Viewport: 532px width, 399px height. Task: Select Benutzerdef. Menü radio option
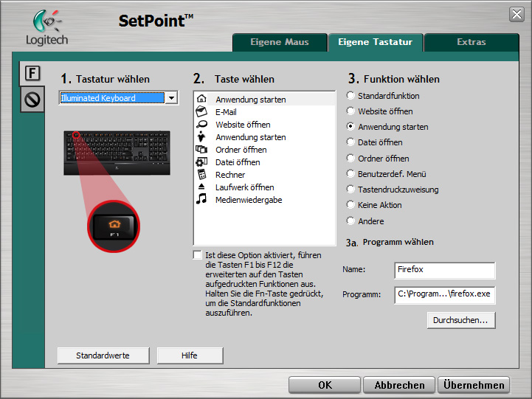click(x=350, y=173)
